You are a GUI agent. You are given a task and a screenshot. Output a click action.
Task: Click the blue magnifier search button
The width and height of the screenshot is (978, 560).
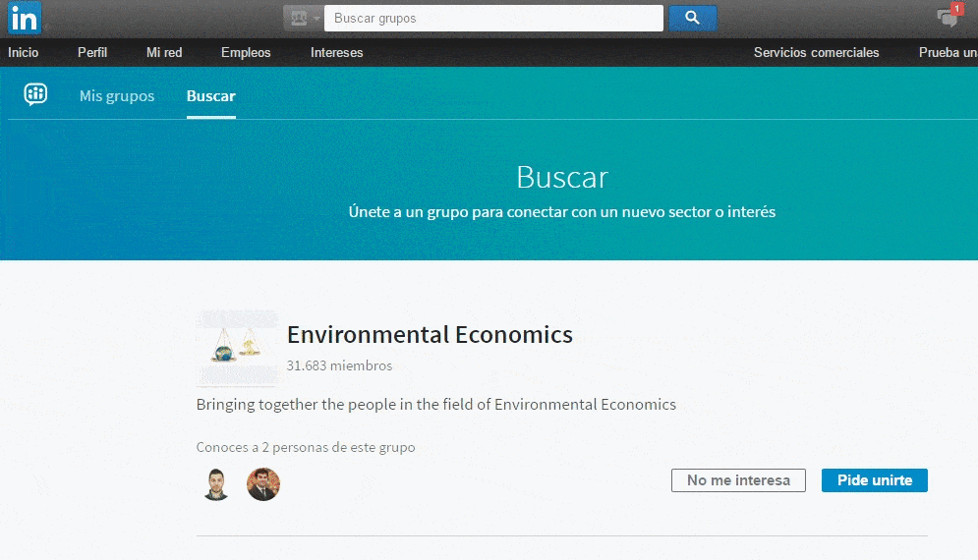tap(692, 18)
